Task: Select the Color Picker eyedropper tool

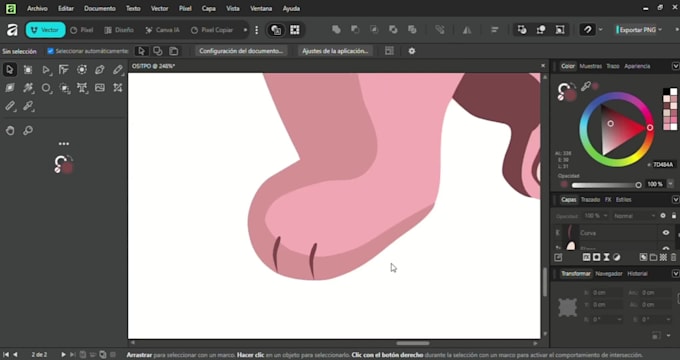Action: (x=28, y=106)
